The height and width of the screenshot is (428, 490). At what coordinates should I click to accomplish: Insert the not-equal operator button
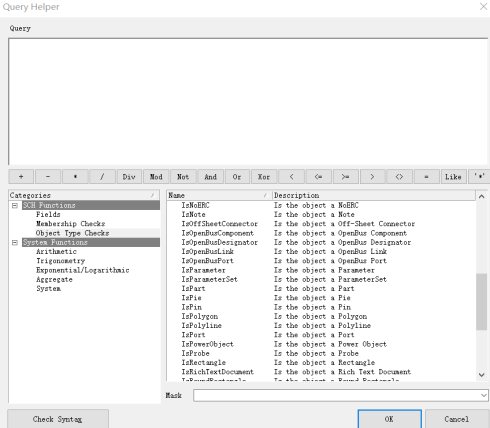click(399, 177)
